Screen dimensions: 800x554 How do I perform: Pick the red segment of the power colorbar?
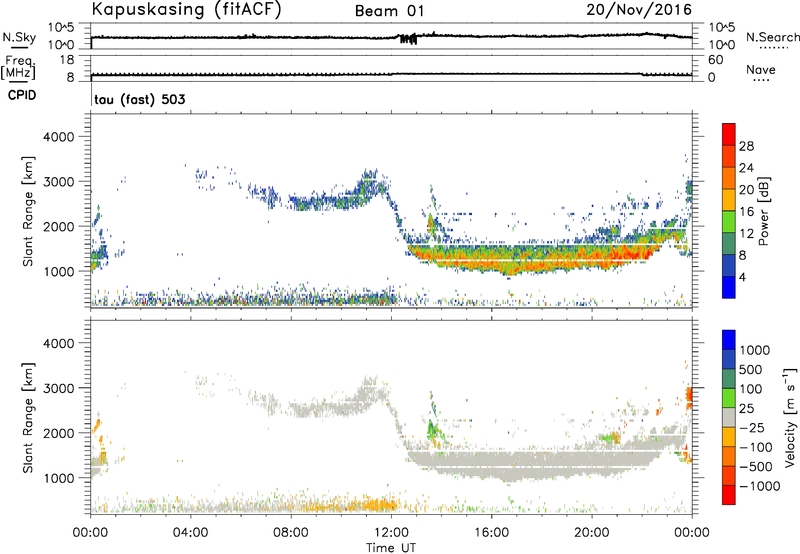coord(729,135)
